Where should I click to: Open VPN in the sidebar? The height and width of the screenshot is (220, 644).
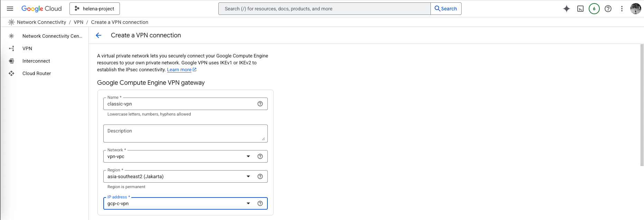coord(27,48)
